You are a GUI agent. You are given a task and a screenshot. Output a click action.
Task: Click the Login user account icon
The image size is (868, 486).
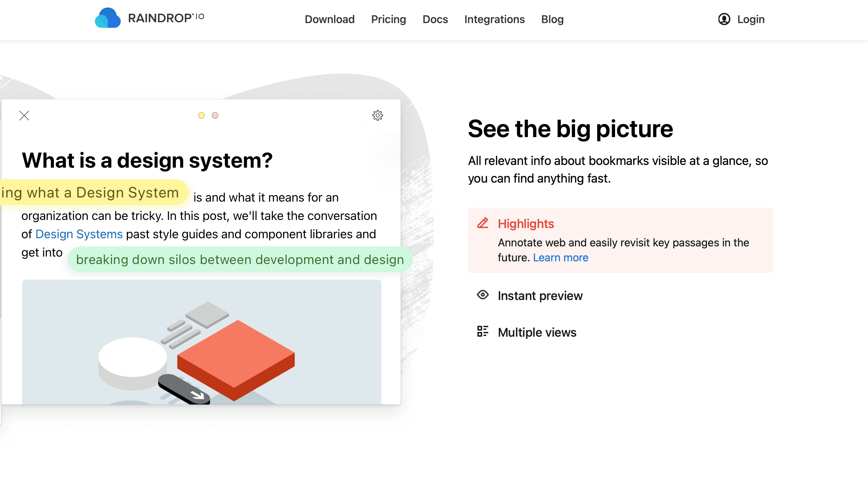pyautogui.click(x=724, y=19)
